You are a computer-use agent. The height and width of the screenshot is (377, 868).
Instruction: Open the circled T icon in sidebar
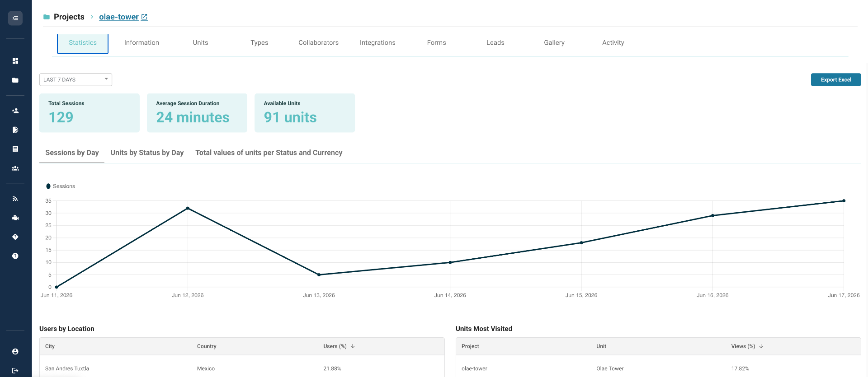15,256
